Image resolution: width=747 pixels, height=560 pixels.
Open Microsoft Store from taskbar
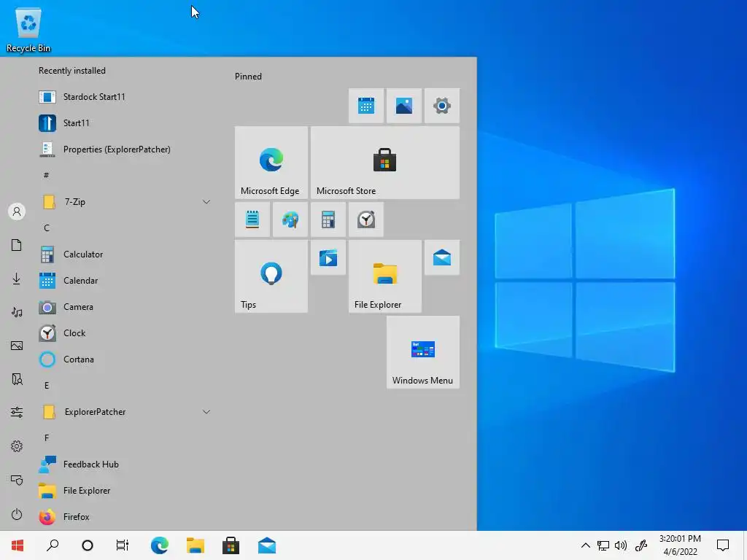pos(231,545)
